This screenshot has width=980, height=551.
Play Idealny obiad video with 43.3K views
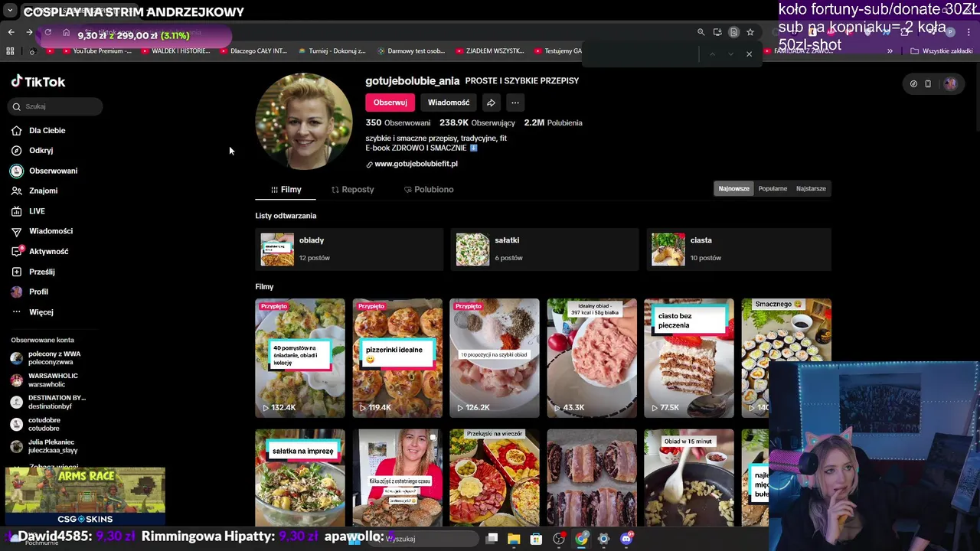click(592, 358)
